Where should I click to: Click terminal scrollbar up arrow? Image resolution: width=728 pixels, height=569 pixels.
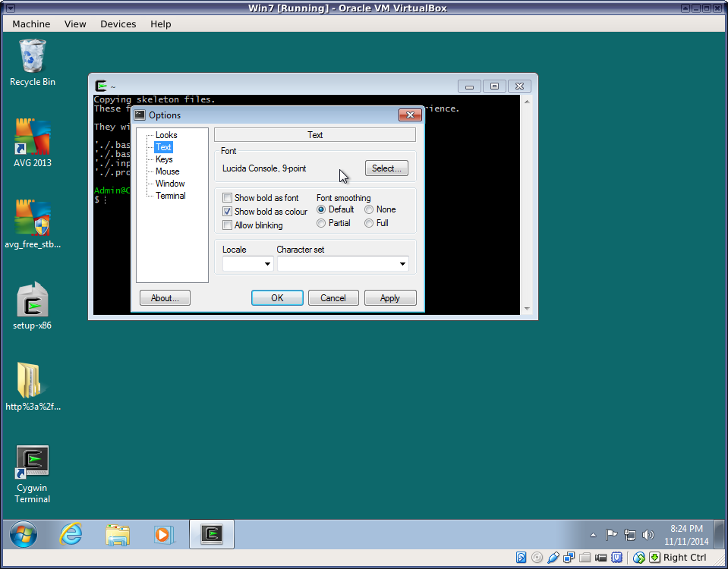(527, 102)
